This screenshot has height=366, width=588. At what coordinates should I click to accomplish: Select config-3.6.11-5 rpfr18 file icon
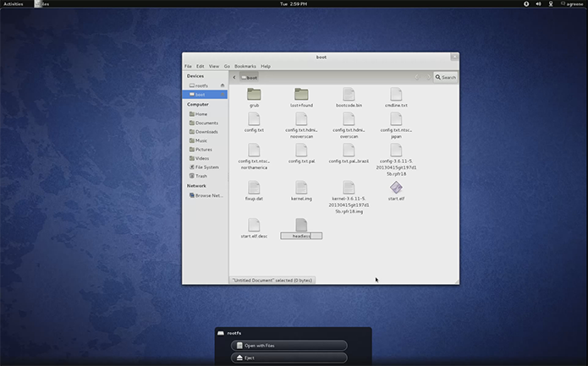396,150
